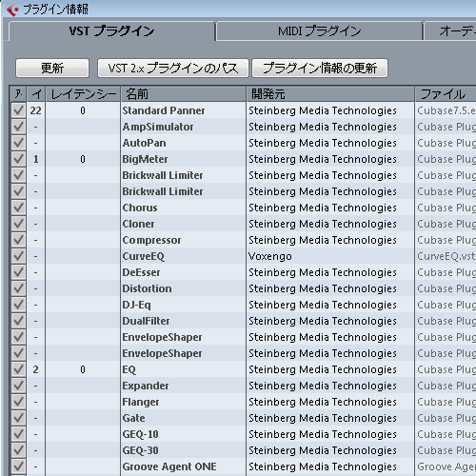Uncheck the EQ plugin checkbox

pos(18,369)
